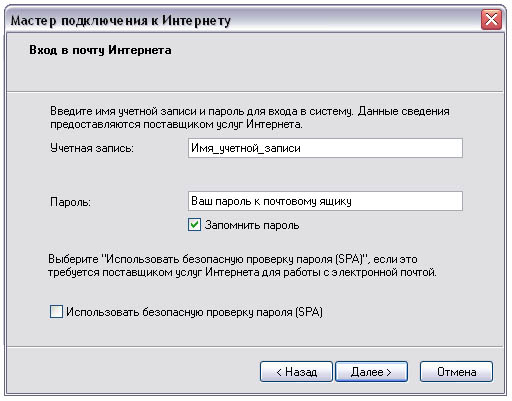Click the SPA explanation paragraph

pyautogui.click(x=242, y=266)
